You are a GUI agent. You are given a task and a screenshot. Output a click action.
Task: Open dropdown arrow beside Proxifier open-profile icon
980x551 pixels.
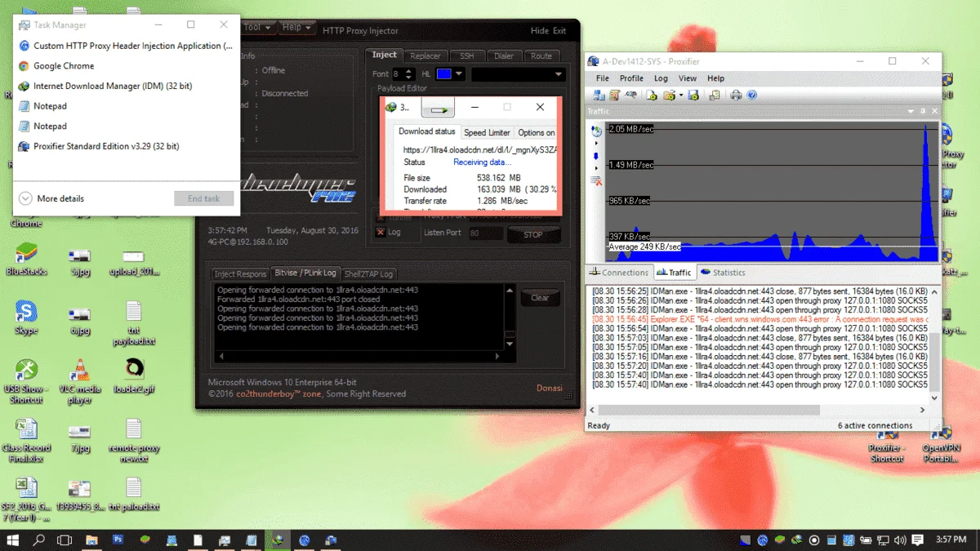680,96
